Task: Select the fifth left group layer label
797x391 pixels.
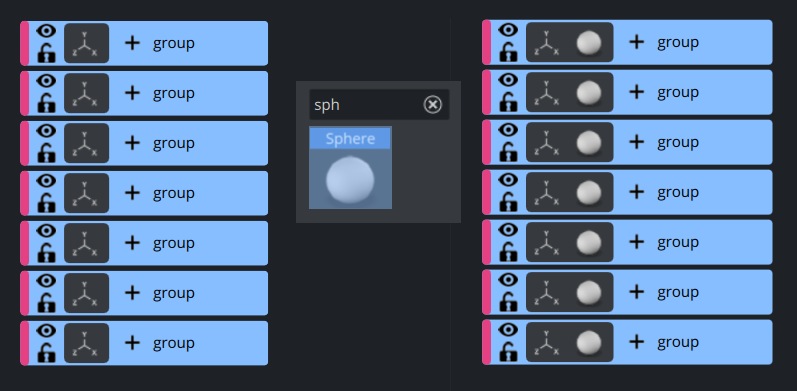Action: pos(174,243)
